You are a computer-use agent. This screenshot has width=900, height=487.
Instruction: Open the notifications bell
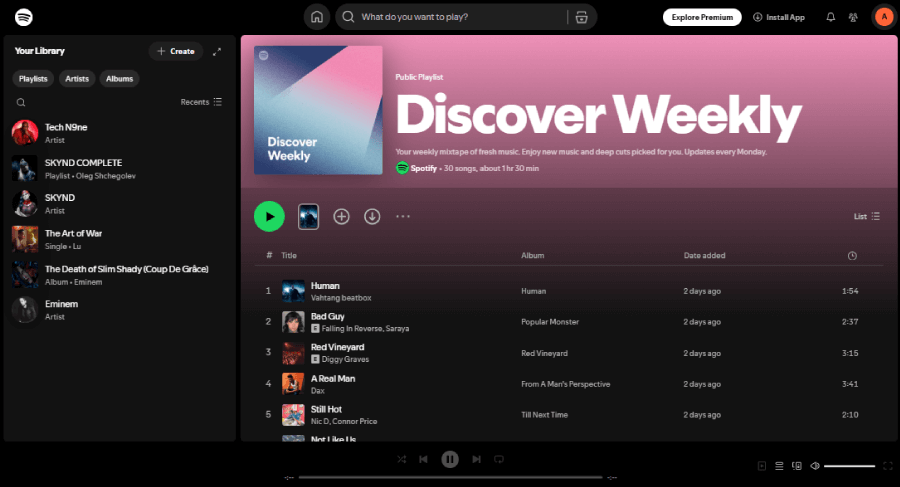[831, 17]
